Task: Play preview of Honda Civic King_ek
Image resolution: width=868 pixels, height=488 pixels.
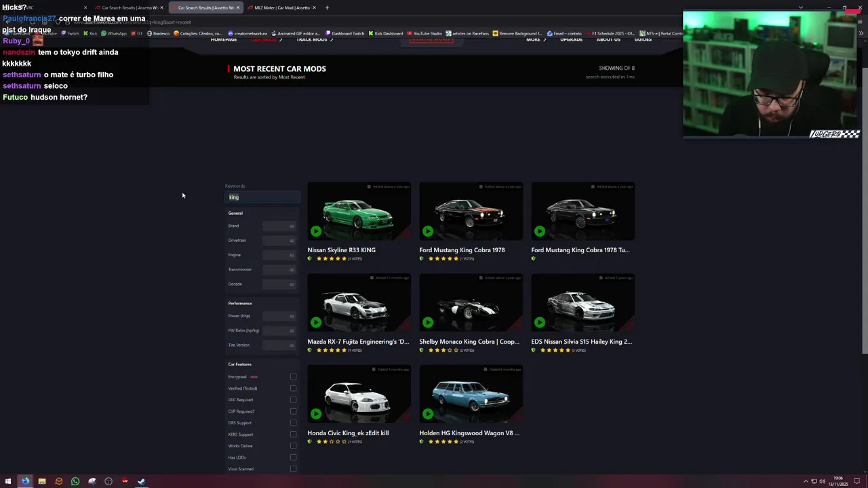Action: click(x=316, y=414)
